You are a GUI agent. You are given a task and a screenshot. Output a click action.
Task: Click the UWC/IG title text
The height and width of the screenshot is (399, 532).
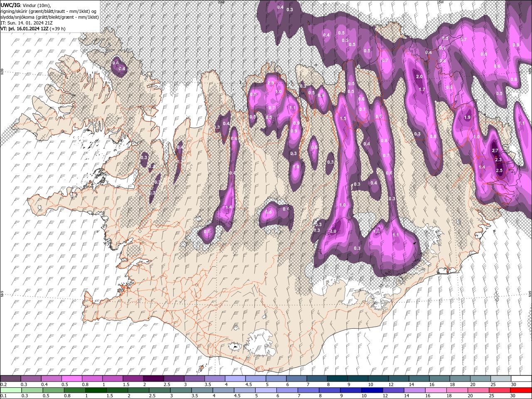(10, 5)
